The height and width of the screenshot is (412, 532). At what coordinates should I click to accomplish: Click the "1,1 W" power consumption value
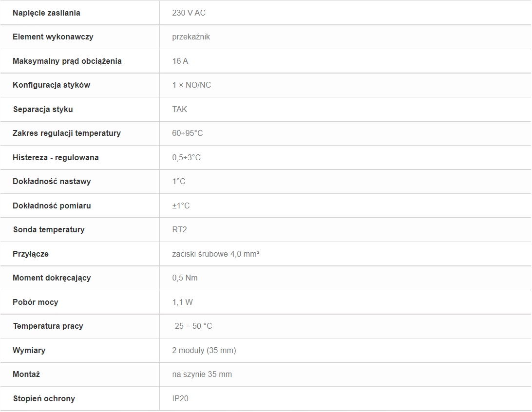click(182, 302)
